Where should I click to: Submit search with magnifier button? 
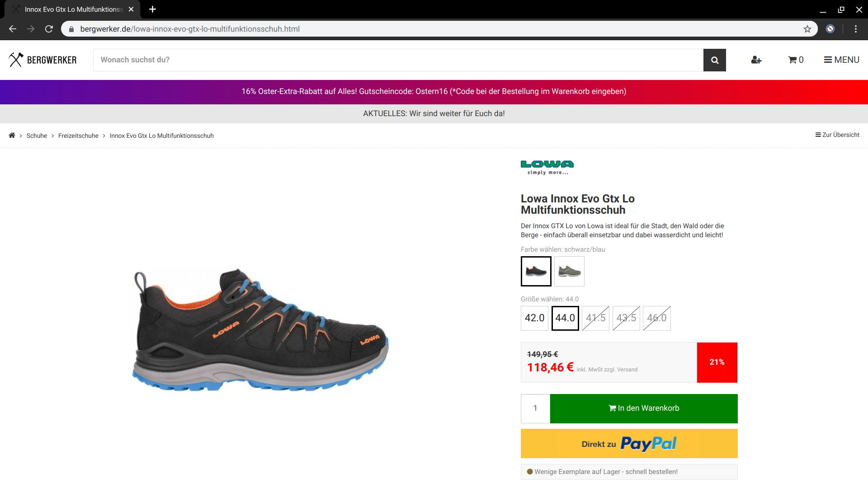click(x=715, y=60)
